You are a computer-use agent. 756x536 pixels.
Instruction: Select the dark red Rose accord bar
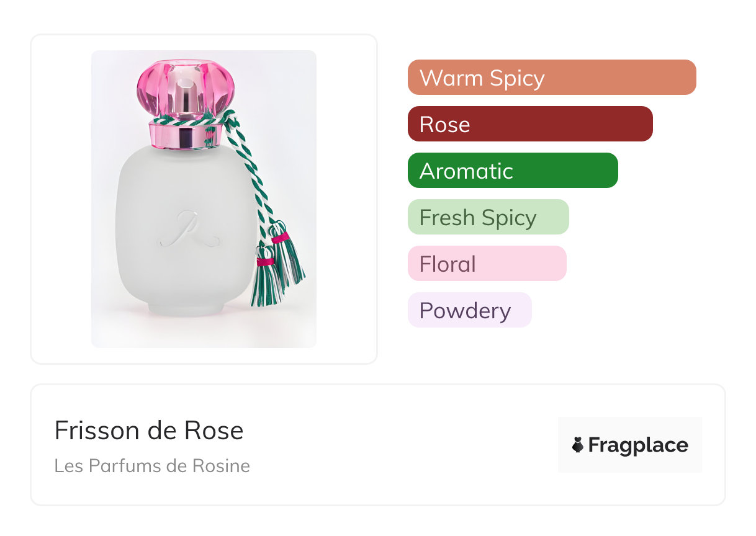529,124
